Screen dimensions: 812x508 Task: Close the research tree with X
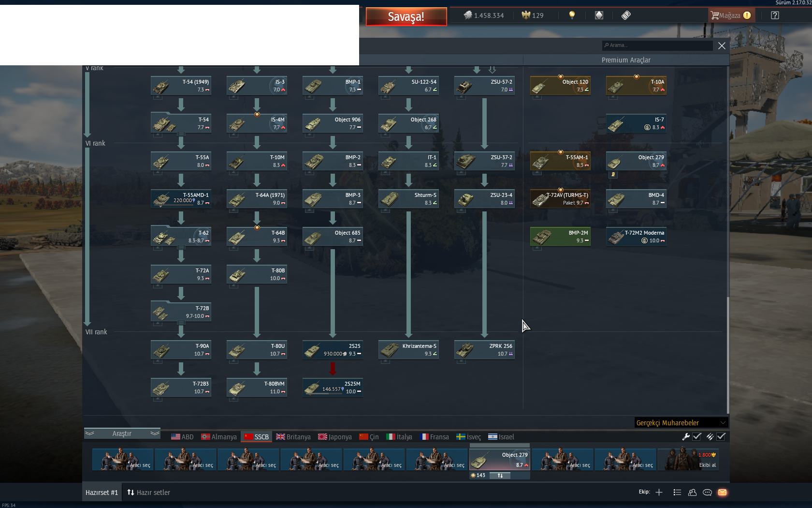[x=722, y=45]
